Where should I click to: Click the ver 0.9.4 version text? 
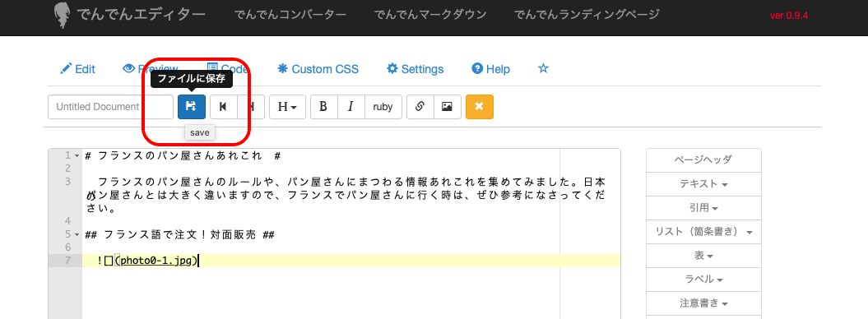pyautogui.click(x=789, y=16)
